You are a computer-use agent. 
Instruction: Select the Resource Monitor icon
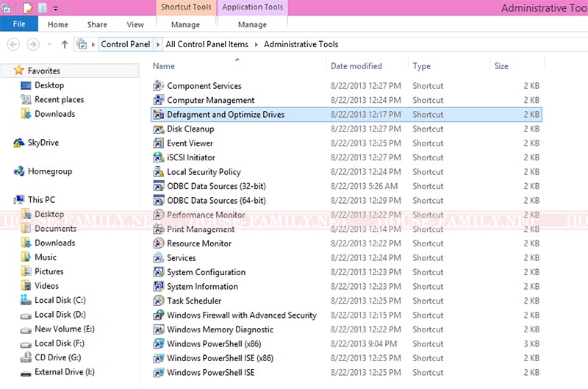tap(159, 243)
